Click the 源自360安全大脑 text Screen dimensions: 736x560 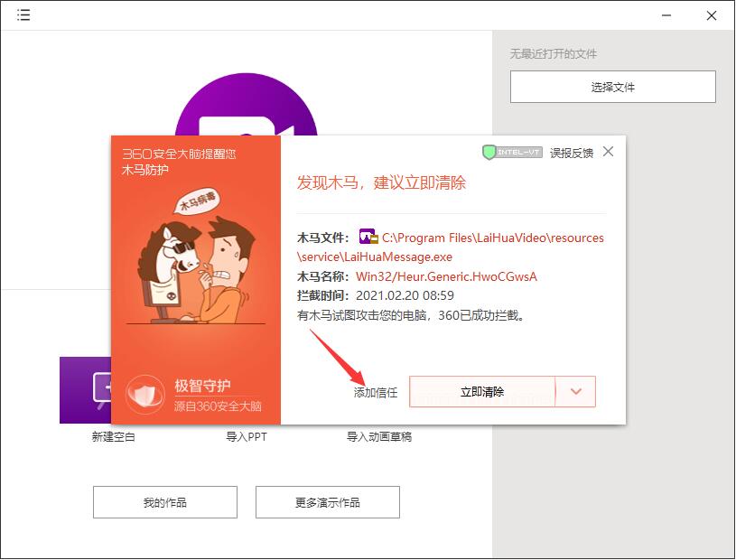(x=218, y=406)
